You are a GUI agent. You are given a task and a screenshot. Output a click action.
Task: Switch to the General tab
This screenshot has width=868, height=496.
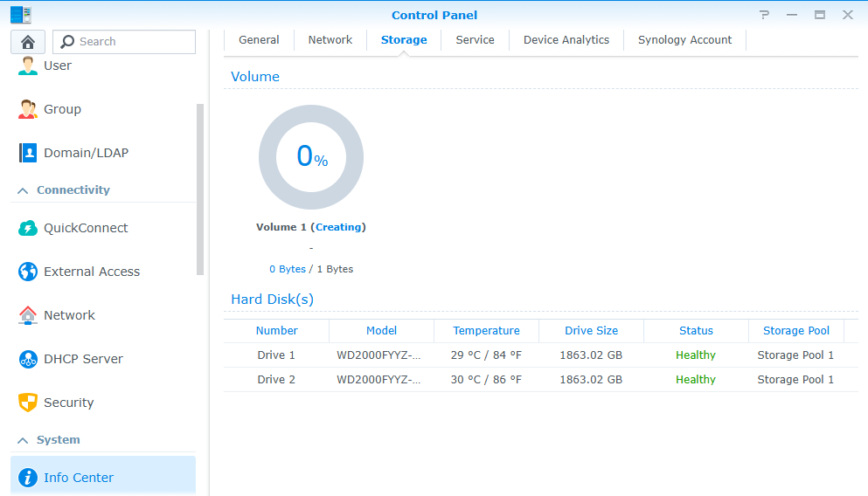tap(259, 40)
